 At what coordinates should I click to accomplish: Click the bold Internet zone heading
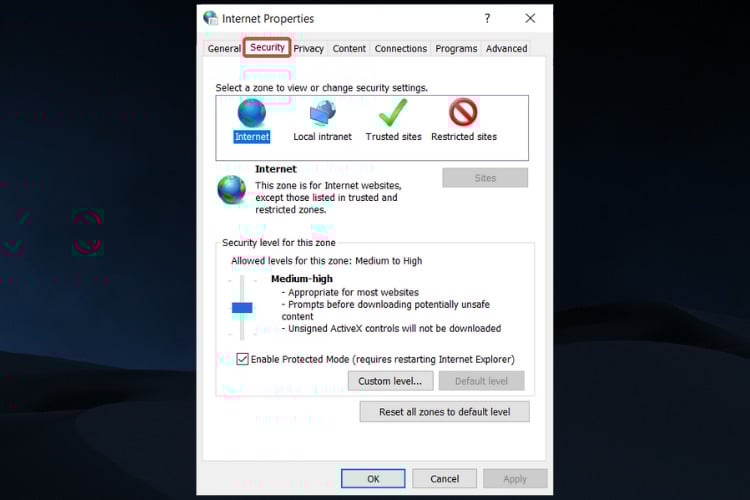(x=276, y=169)
